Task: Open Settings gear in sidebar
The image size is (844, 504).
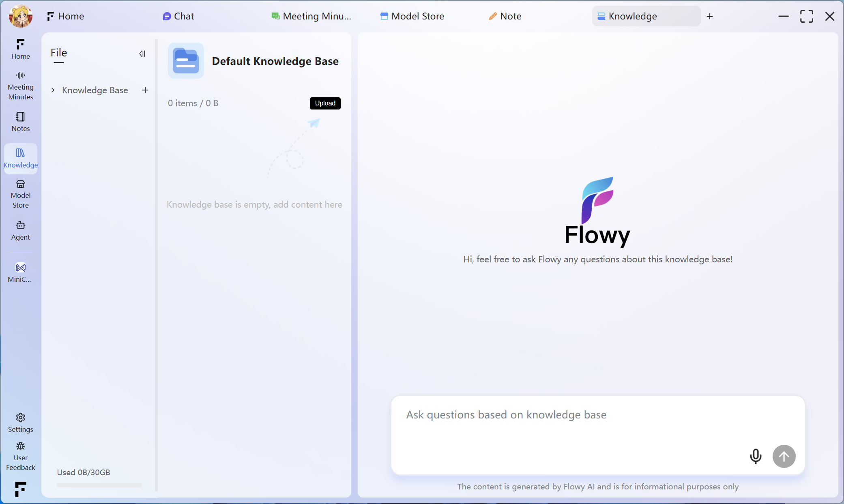Action: [20, 423]
